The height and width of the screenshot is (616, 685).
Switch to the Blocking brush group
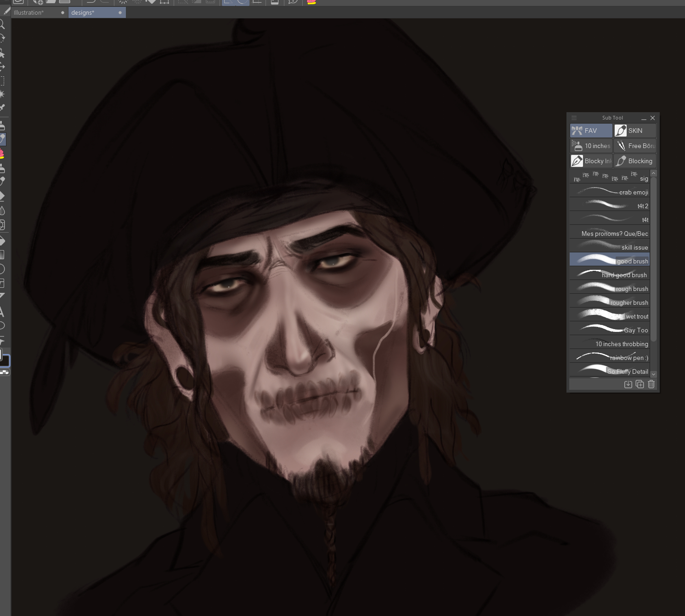click(635, 161)
